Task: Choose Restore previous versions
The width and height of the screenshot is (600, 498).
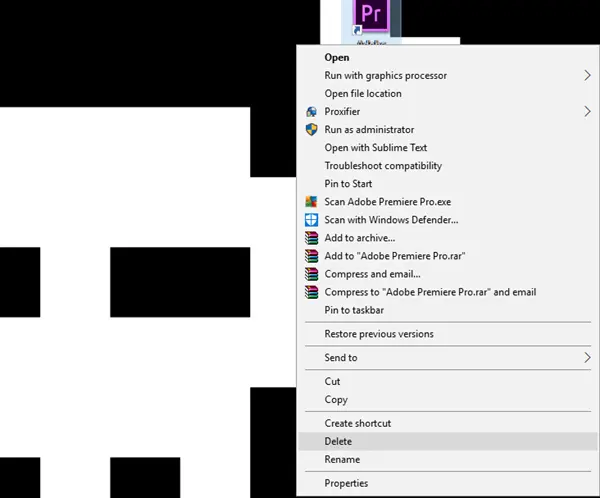Action: point(447,334)
